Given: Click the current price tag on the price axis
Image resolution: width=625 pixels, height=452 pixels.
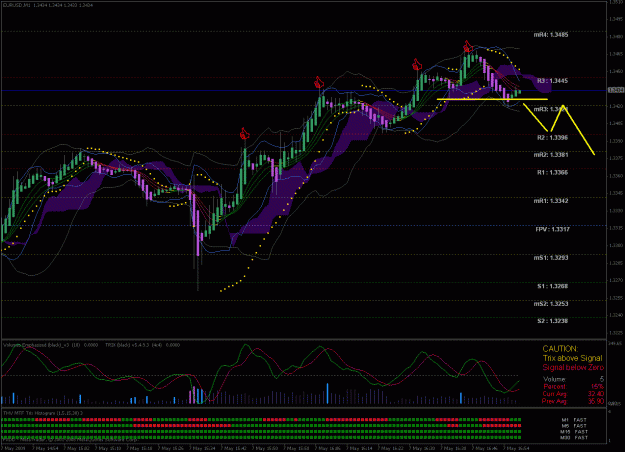Looking at the screenshot, I should (616, 90).
